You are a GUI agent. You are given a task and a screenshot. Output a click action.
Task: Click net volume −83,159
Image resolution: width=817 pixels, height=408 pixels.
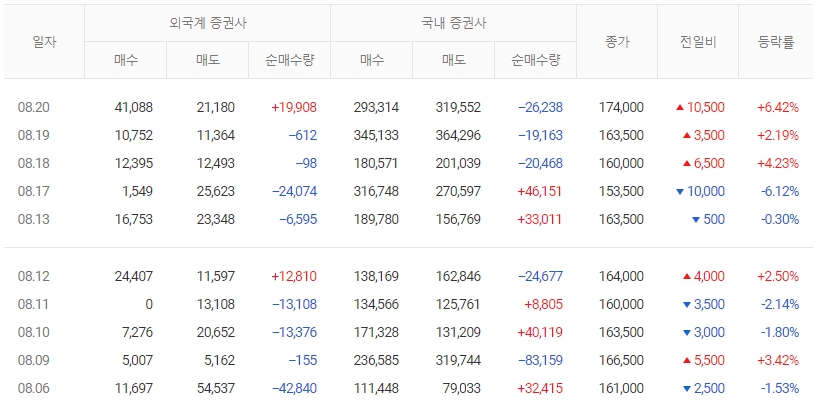point(540,360)
